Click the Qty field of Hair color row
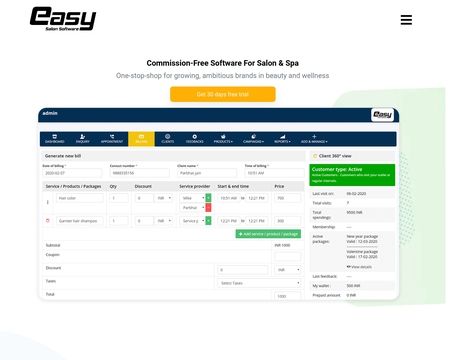The height and width of the screenshot is (360, 450). (x=119, y=198)
